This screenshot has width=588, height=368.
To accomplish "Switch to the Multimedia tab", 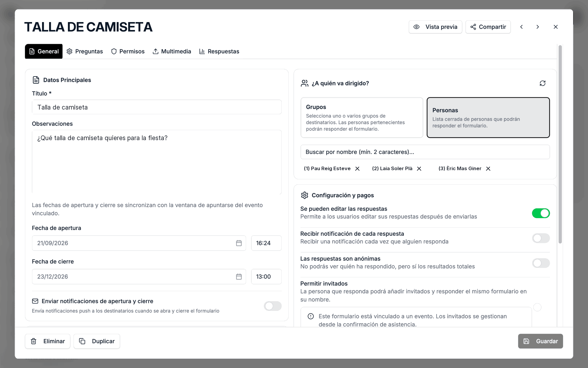I will (x=172, y=51).
